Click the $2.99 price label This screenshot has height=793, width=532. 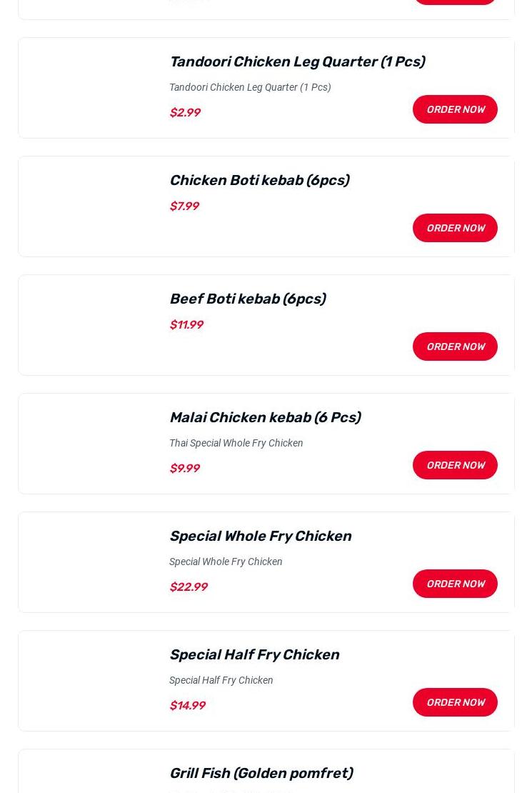[x=185, y=112]
